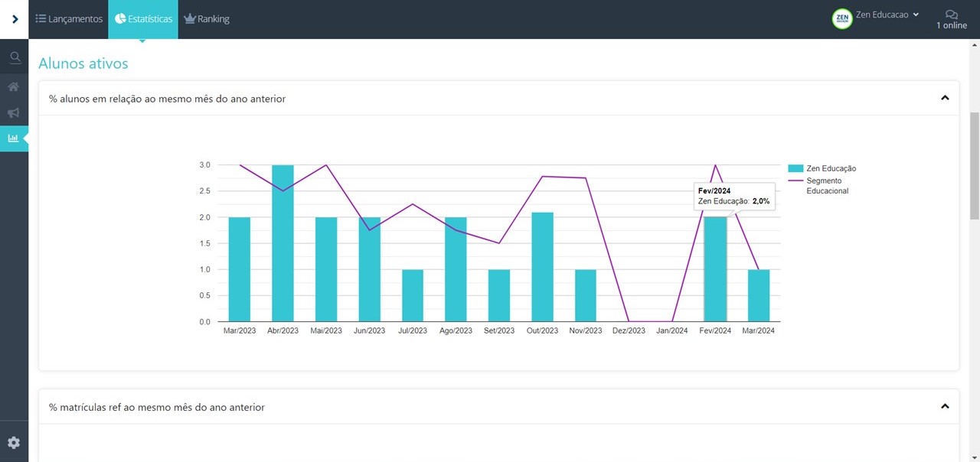Open announcements megaphone icon in sidebar
Image resolution: width=980 pixels, height=462 pixels.
[x=14, y=112]
